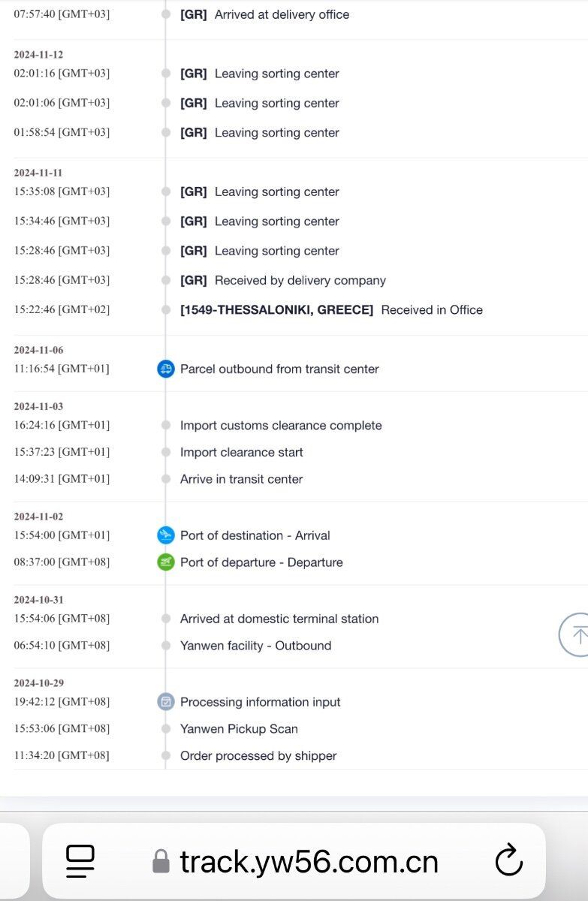Screen dimensions: 588x901
Task: Click the 2024-11-12 date header
Action: click(38, 55)
